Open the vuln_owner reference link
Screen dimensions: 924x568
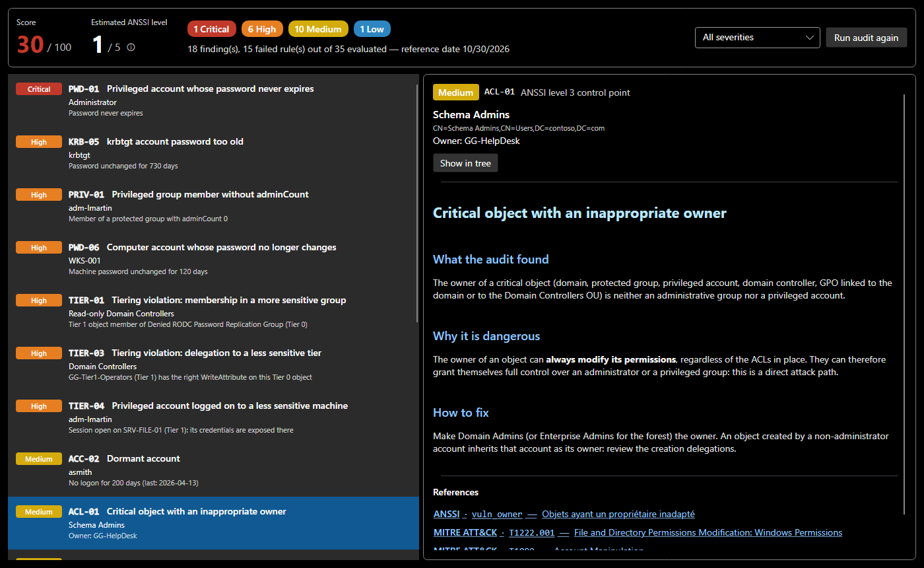(497, 514)
